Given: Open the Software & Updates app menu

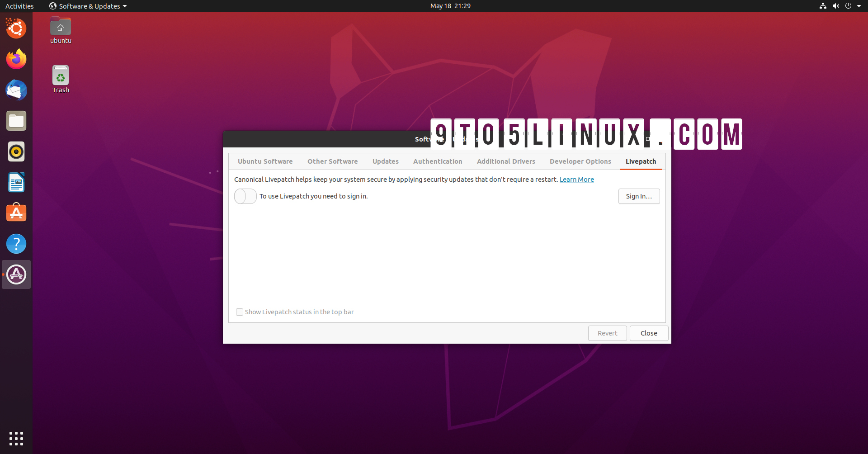Looking at the screenshot, I should point(88,6).
